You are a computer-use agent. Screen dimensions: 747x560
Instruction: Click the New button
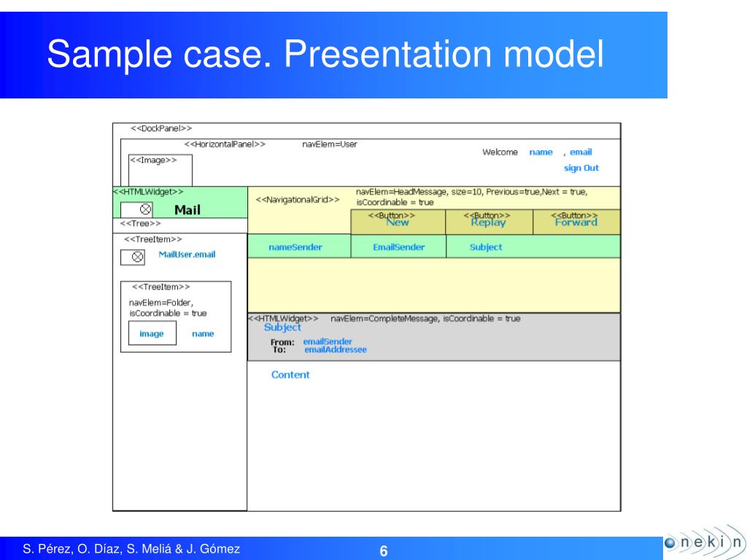point(398,222)
